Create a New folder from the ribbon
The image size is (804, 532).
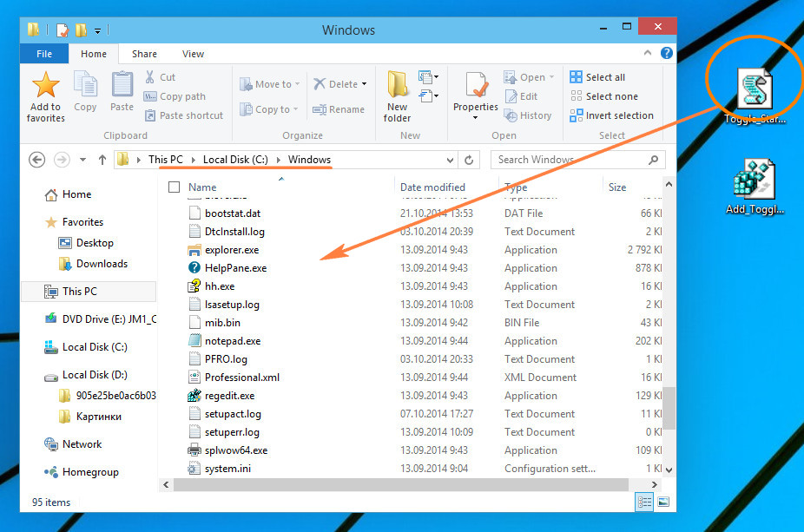(x=398, y=96)
